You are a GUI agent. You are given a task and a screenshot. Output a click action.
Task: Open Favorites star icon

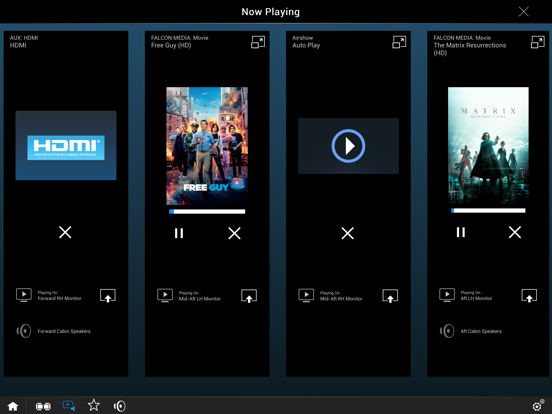94,405
